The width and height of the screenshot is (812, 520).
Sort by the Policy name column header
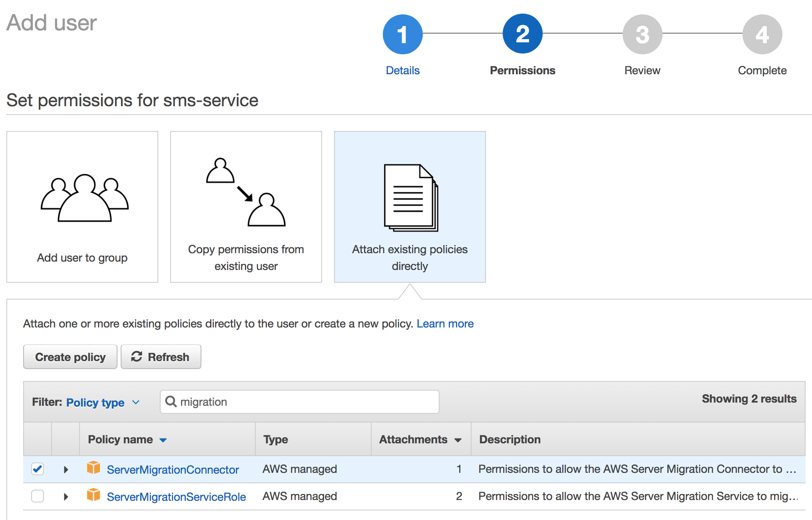(x=127, y=439)
